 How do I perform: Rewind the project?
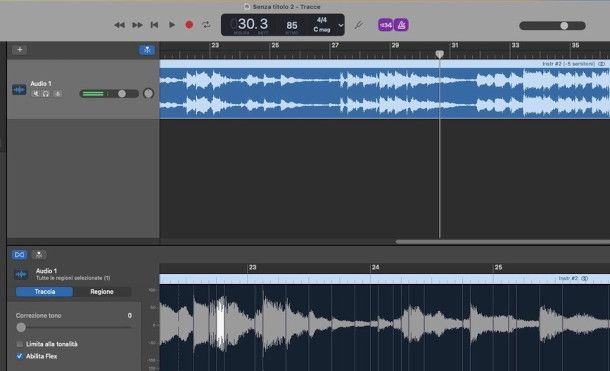point(119,25)
